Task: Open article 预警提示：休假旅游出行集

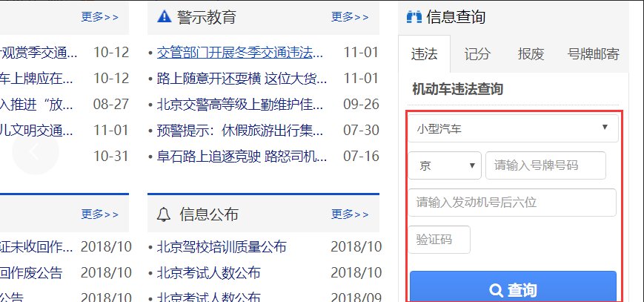Action: pos(242,131)
